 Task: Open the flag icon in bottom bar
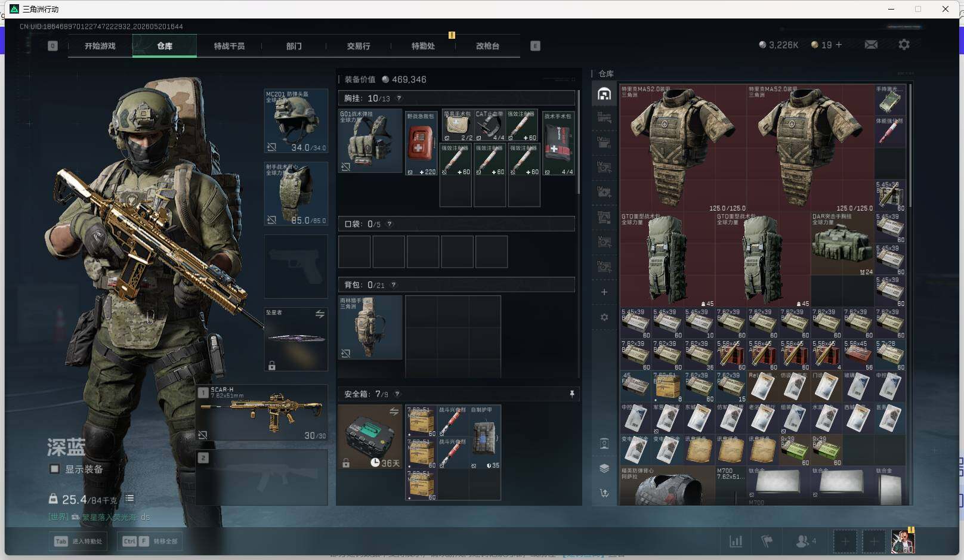(x=767, y=542)
